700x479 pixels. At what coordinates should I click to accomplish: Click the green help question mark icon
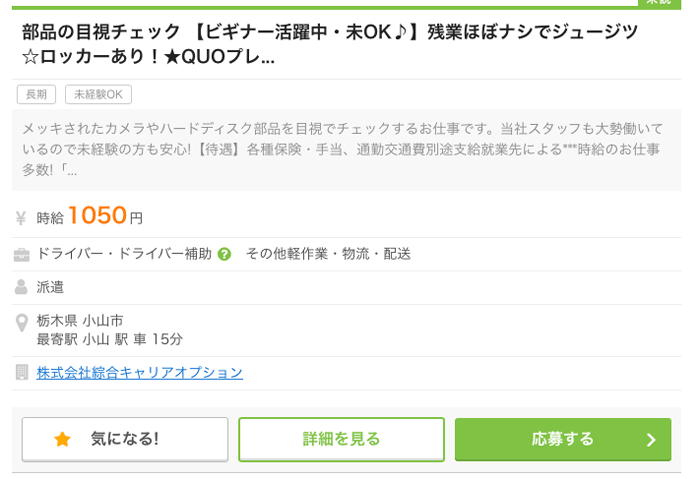point(224,254)
